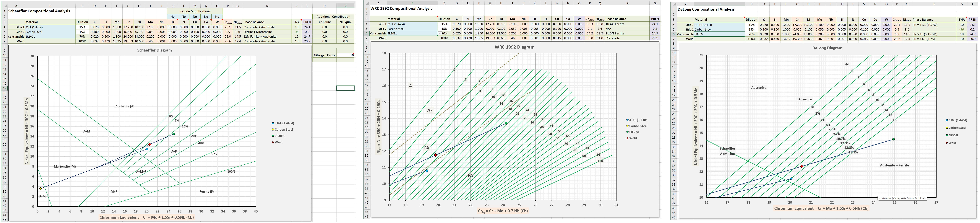
Task: Click the 'Schaeffler Compositional Analysis' title cell
Action: pyautogui.click(x=39, y=11)
